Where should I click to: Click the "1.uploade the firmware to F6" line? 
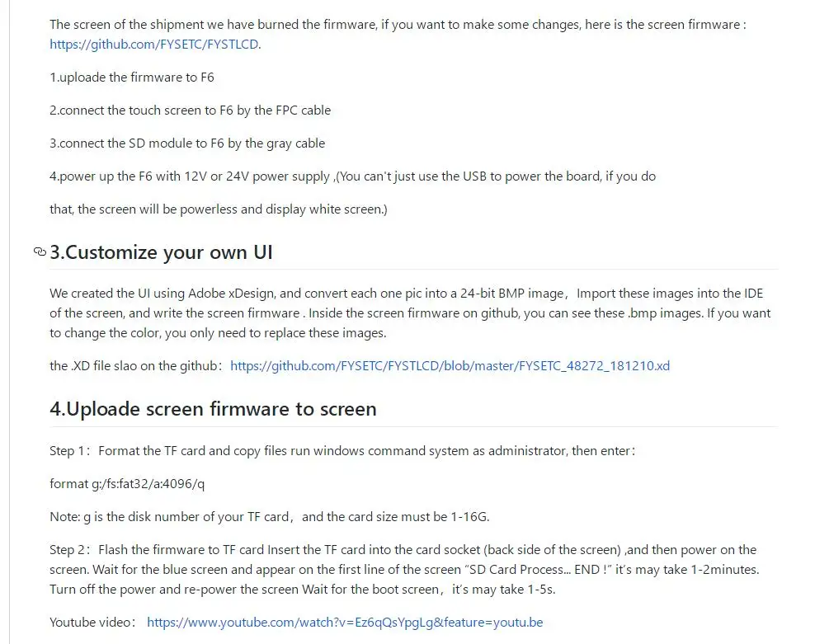132,78
